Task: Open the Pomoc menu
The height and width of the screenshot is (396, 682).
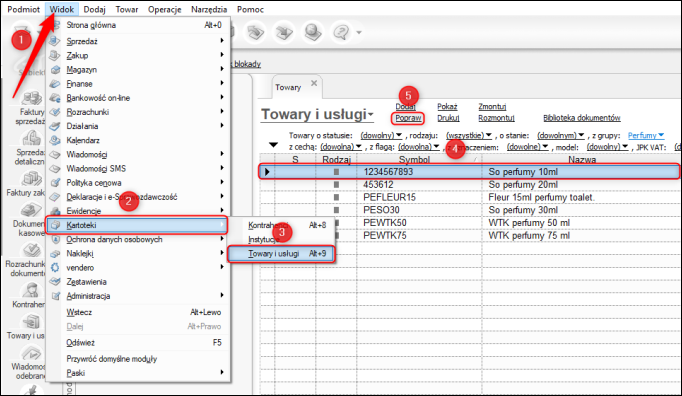Action: [250, 9]
